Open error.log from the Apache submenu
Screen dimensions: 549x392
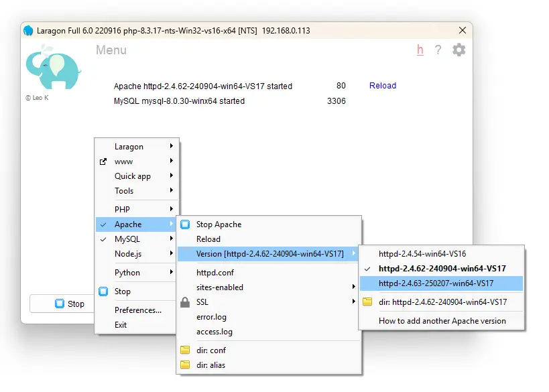(x=269, y=317)
